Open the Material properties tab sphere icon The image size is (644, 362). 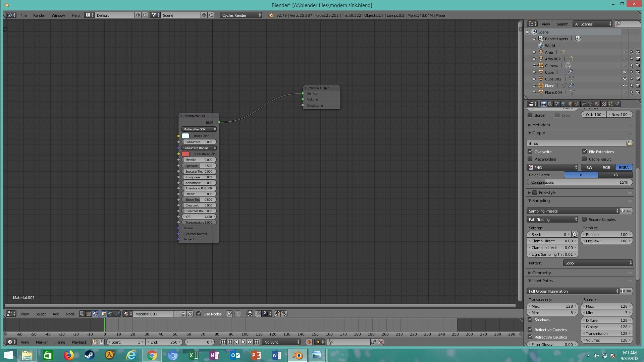point(597,104)
